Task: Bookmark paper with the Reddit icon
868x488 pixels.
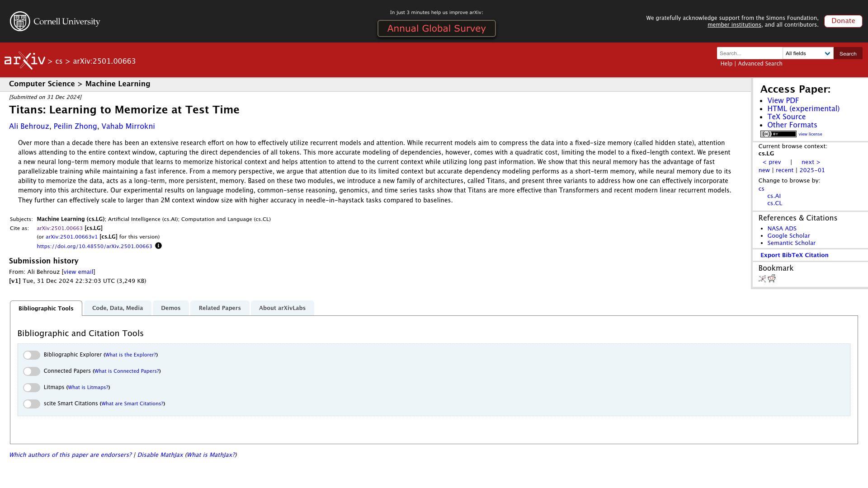Action: [x=772, y=278]
